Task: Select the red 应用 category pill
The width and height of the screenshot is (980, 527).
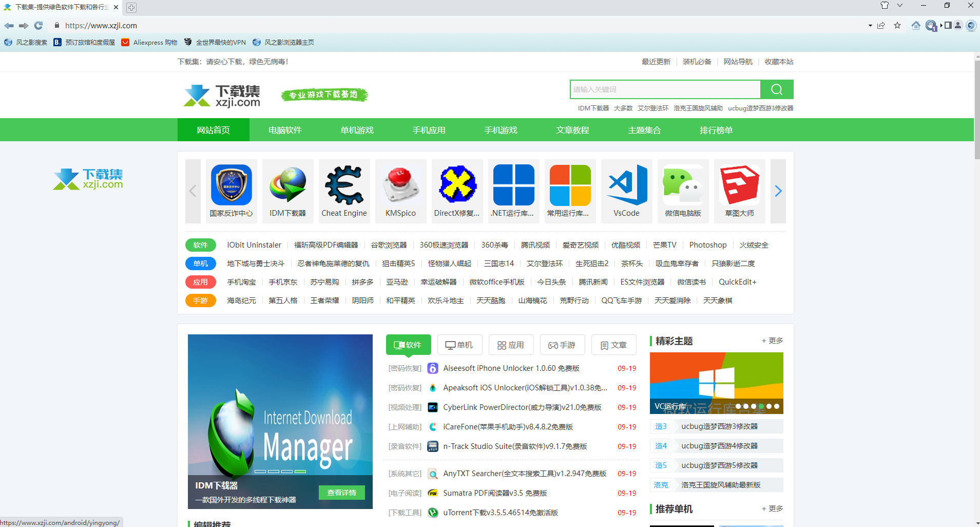Action: pos(201,282)
